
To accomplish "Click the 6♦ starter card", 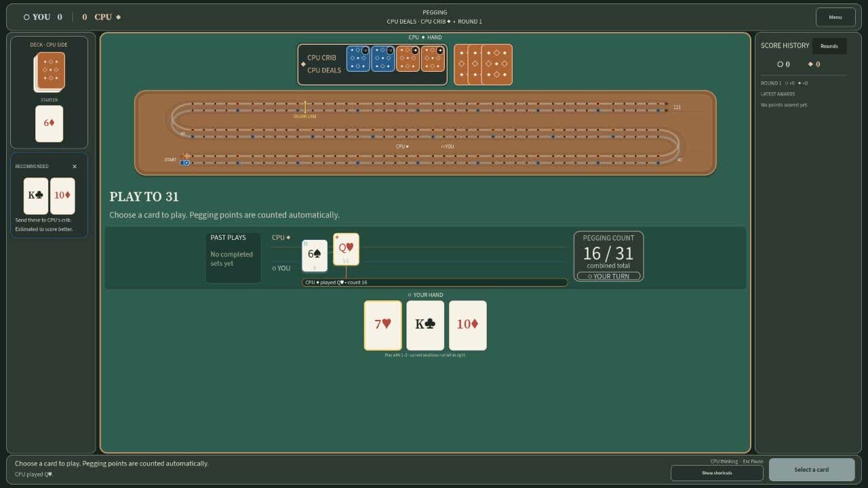I will pos(50,123).
